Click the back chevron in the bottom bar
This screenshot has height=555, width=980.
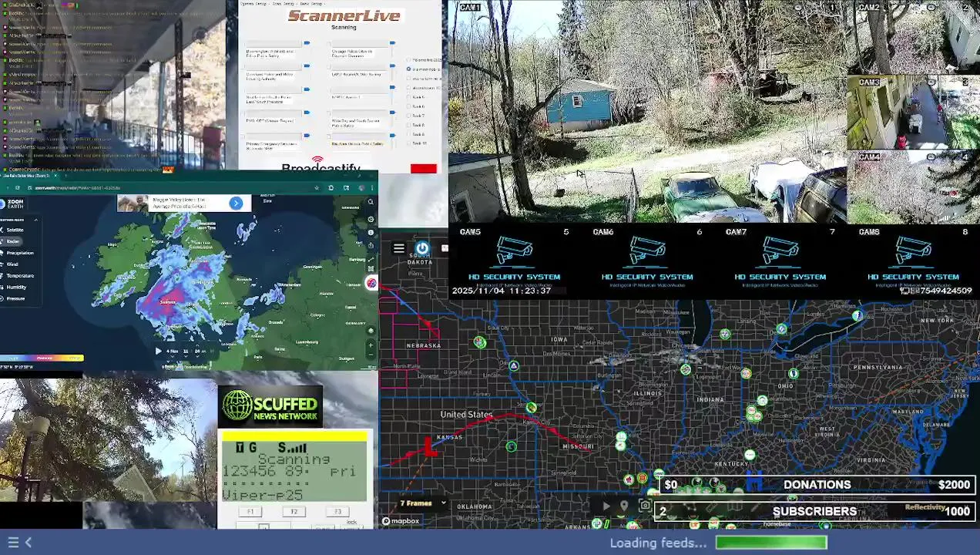click(x=29, y=543)
